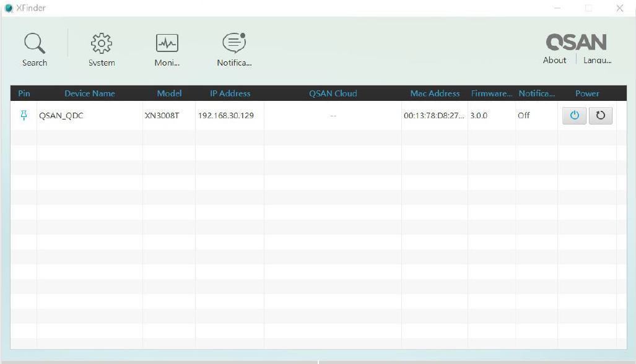Click the QSAN logo
The width and height of the screenshot is (636, 364).
(576, 42)
